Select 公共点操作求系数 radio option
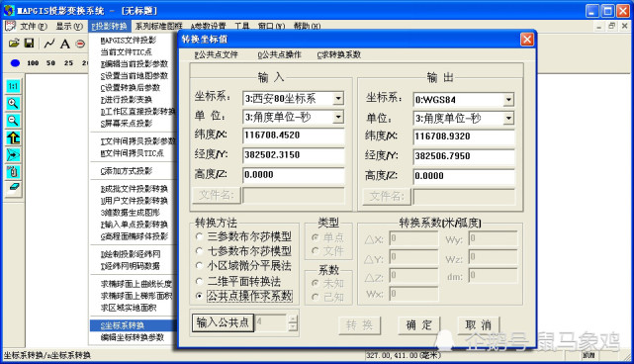 pyautogui.click(x=199, y=296)
